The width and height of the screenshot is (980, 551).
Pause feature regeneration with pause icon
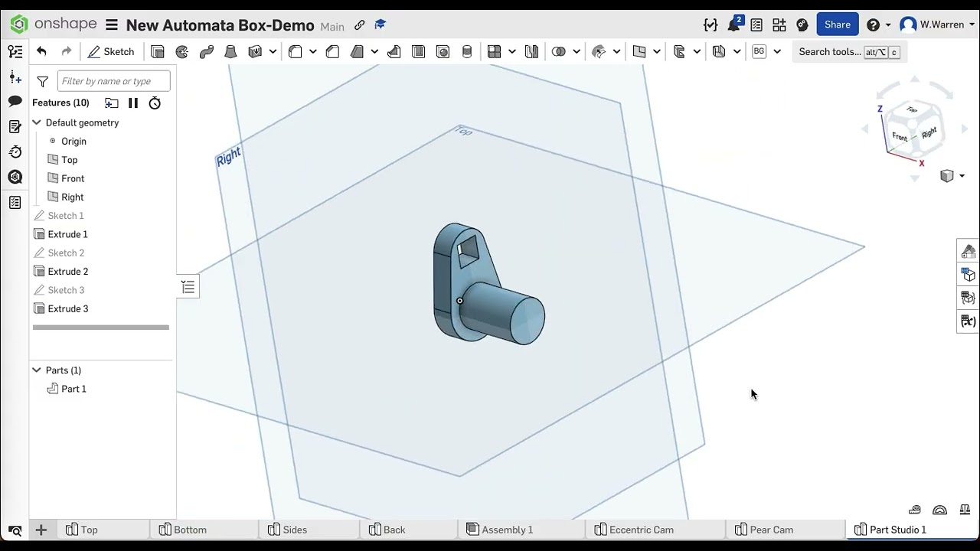tap(133, 103)
